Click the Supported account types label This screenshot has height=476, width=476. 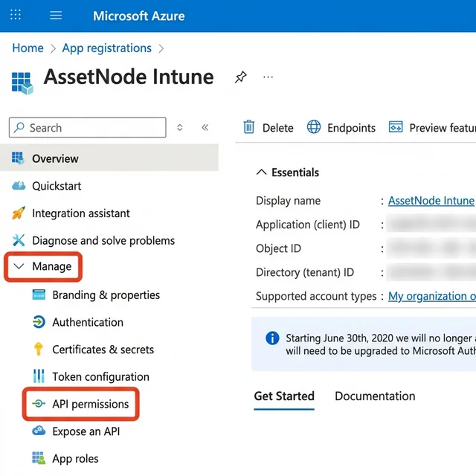coord(316,296)
